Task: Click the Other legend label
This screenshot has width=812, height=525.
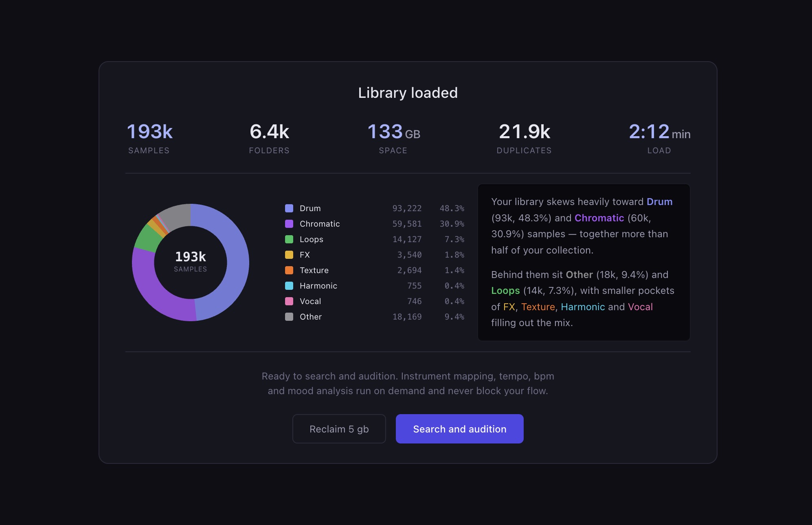Action: 311,317
